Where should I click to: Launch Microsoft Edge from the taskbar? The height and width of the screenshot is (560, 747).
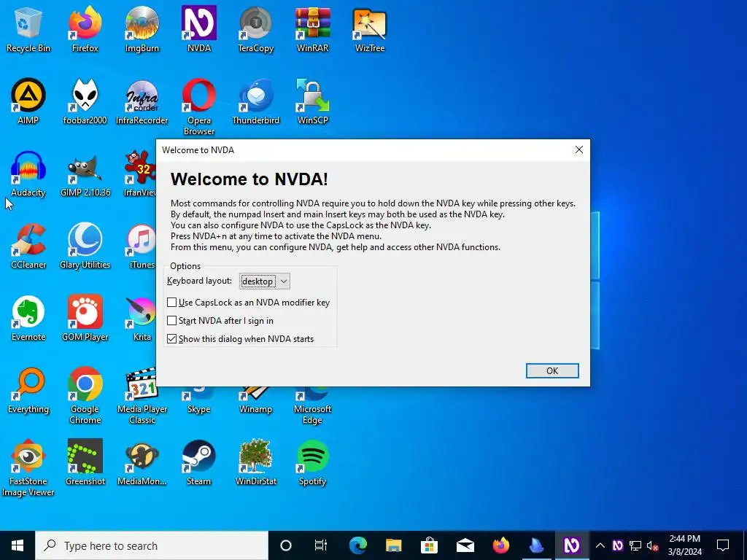coord(357,545)
